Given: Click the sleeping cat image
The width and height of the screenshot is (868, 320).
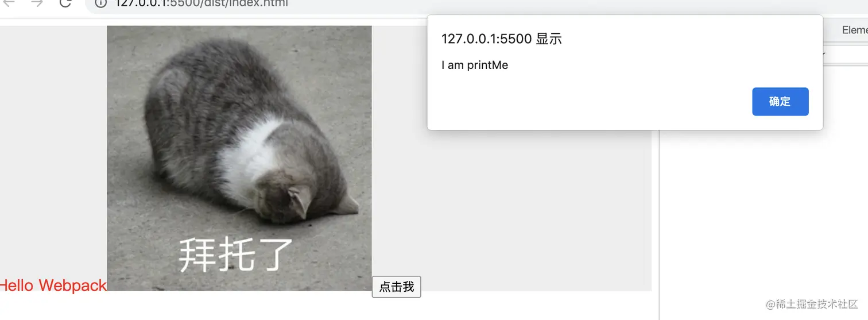Looking at the screenshot, I should pos(239,158).
